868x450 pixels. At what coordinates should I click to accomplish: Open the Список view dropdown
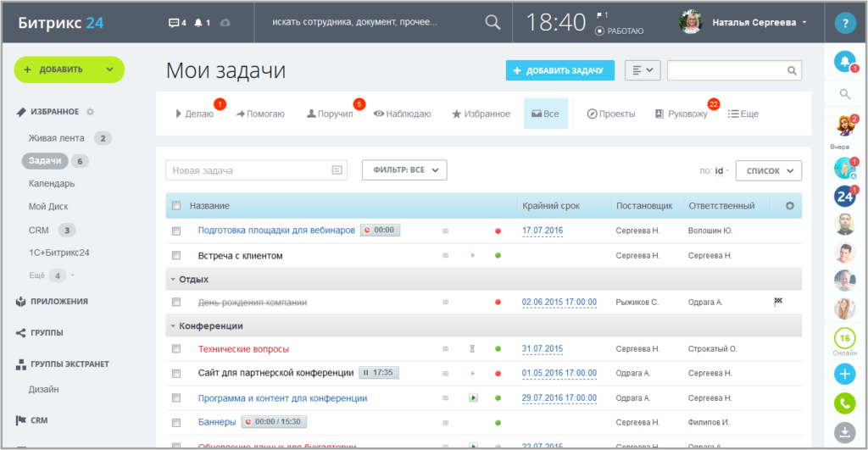click(768, 170)
